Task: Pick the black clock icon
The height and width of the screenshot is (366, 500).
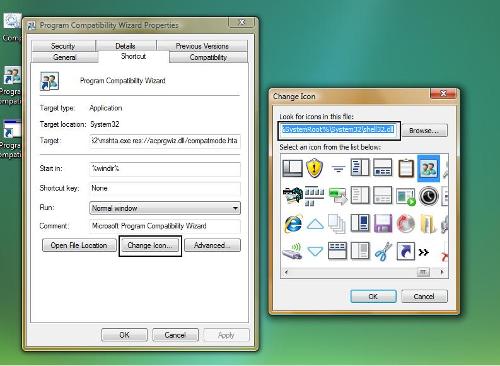Action: point(428,196)
